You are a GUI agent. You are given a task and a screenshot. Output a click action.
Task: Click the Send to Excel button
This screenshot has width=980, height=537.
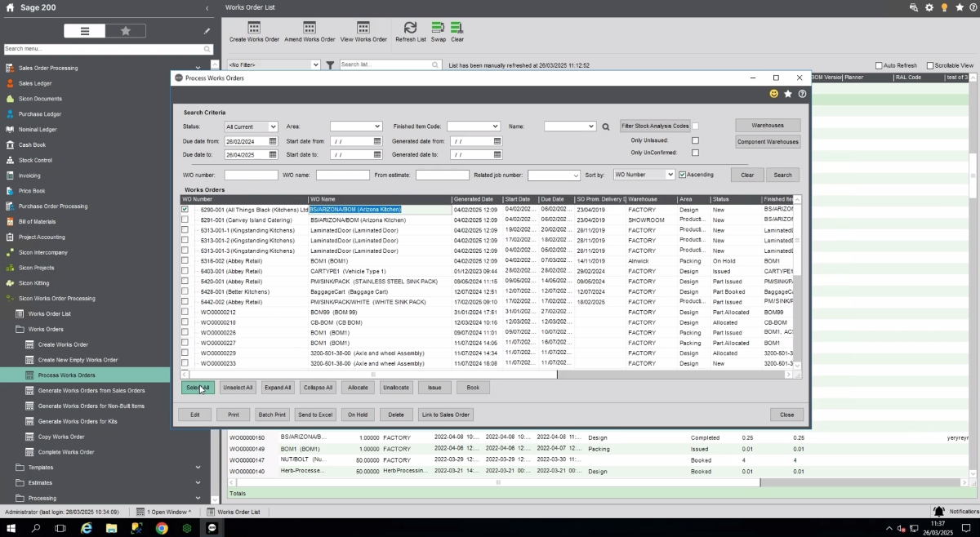tap(314, 415)
